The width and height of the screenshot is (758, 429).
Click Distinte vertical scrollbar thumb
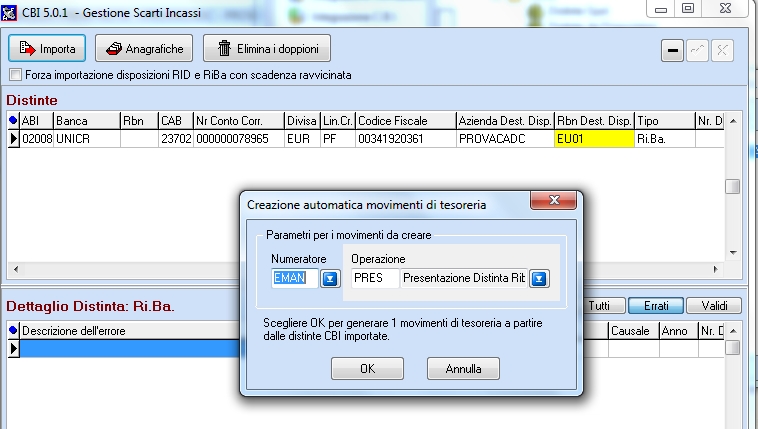point(733,187)
